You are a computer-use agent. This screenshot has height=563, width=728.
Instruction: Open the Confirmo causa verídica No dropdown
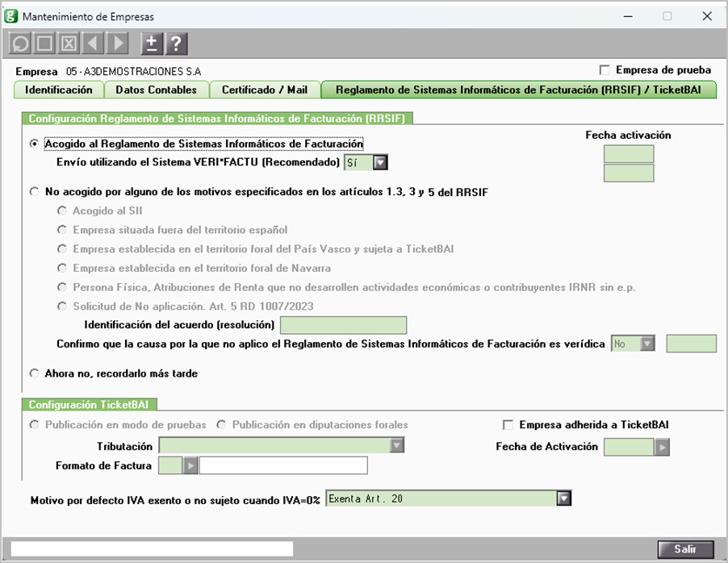coord(647,344)
